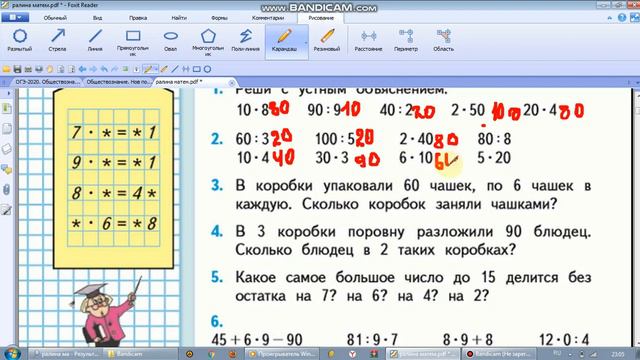Screen dimensions: 640x360
Task: Open the layers panel in left sidebar
Action: pyautogui.click(x=7, y=149)
